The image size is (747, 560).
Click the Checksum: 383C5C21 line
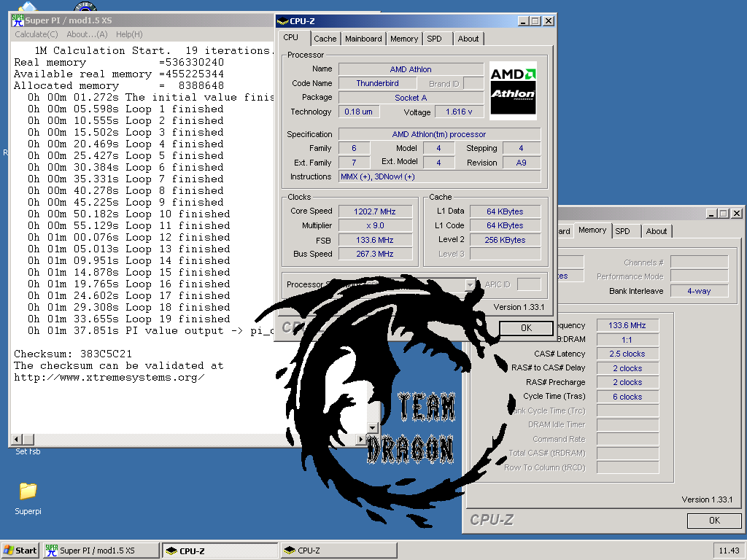coord(73,354)
